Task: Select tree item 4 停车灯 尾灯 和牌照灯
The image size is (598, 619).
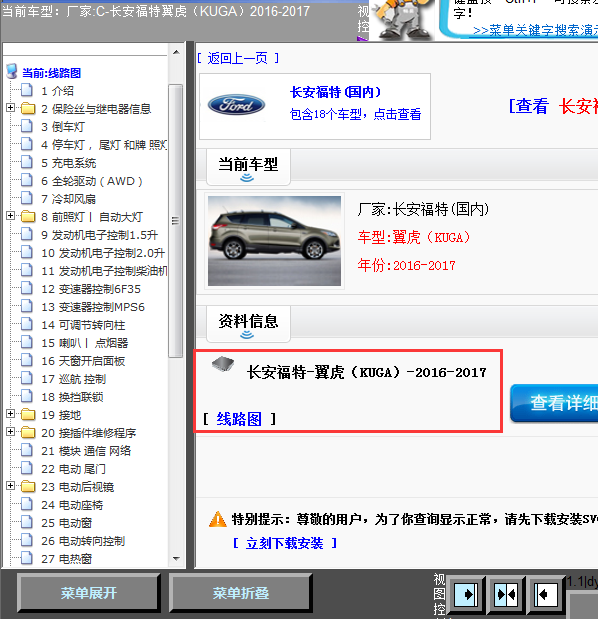Action: (104, 145)
